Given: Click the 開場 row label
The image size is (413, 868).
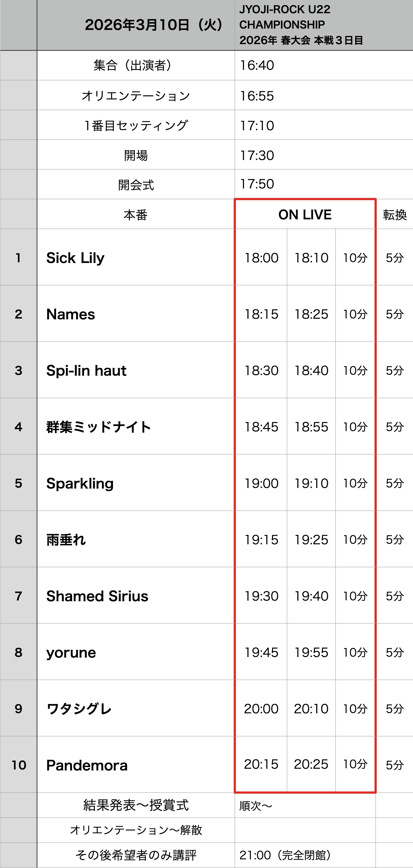Looking at the screenshot, I should pos(136,155).
